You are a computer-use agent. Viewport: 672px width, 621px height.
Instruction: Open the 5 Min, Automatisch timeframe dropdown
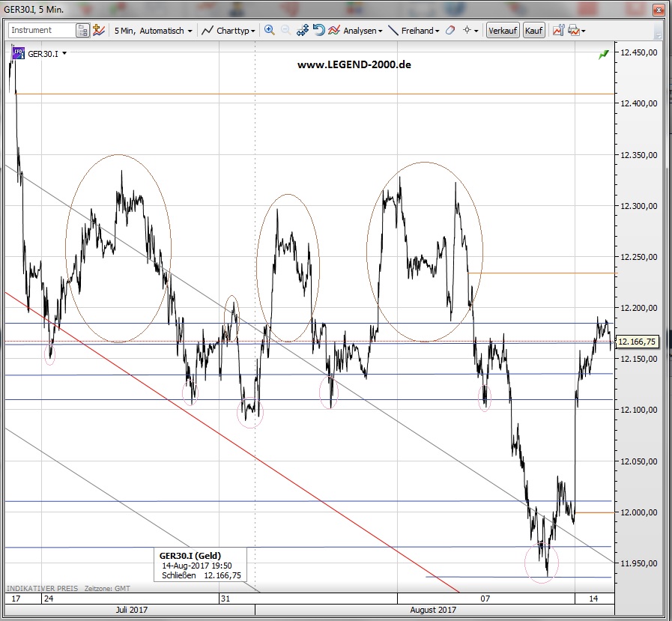click(x=153, y=31)
